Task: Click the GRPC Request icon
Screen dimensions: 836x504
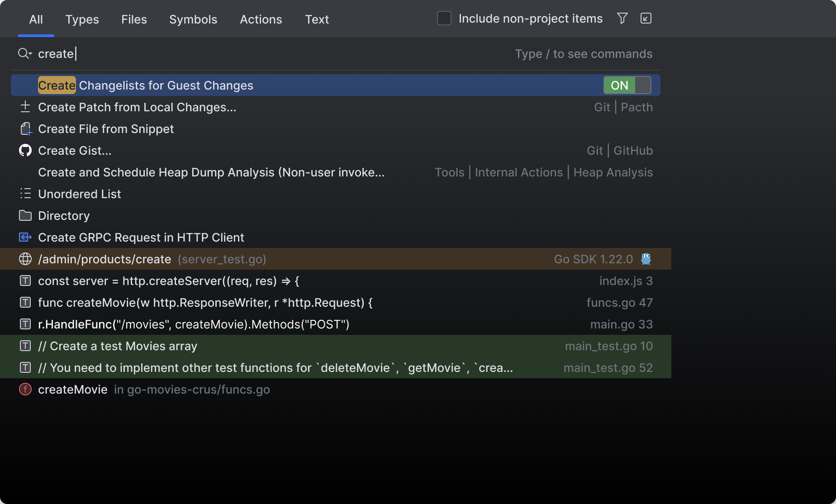Action: click(x=25, y=237)
